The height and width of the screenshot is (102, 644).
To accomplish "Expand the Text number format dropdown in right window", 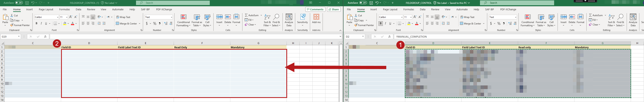I will click(x=516, y=17).
